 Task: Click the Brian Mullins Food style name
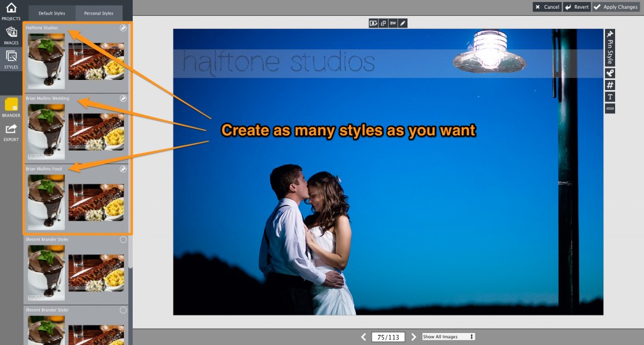43,169
